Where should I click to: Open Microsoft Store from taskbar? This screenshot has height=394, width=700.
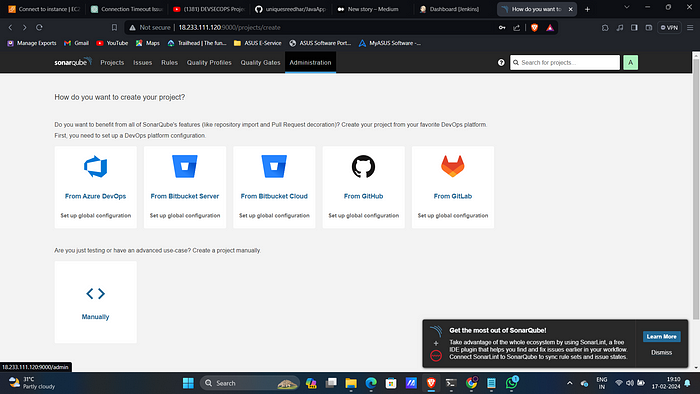click(391, 383)
